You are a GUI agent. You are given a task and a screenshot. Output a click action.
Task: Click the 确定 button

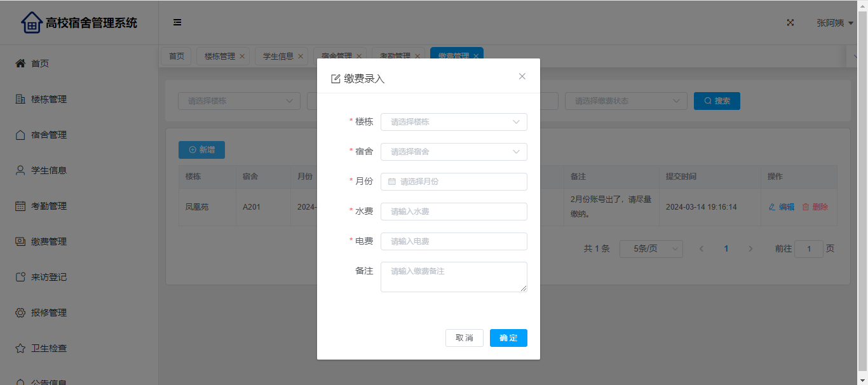point(508,338)
